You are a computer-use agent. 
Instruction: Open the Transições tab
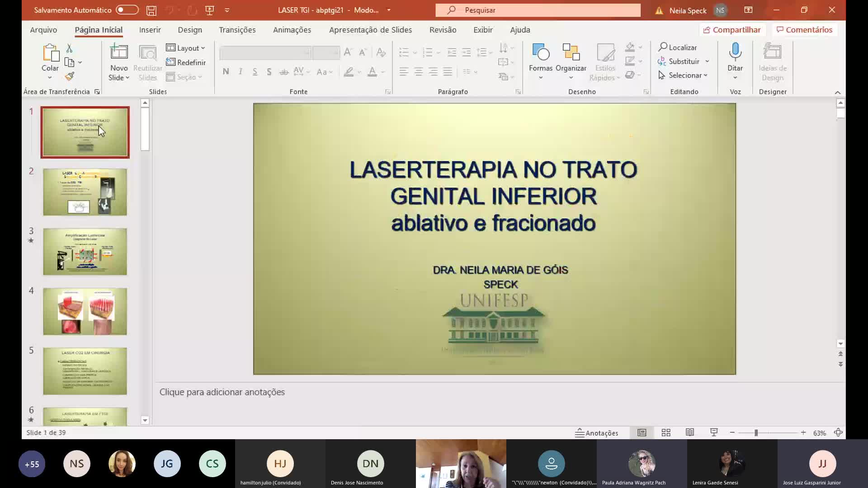(x=237, y=30)
